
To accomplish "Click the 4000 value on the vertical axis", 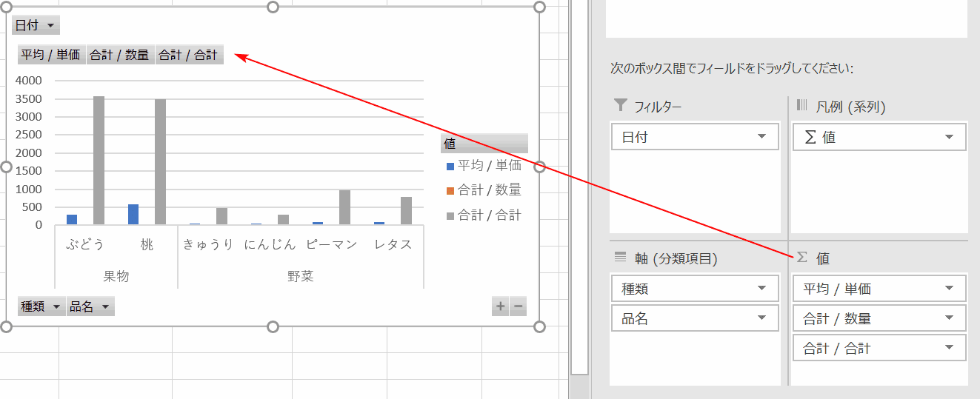I will 29,80.
